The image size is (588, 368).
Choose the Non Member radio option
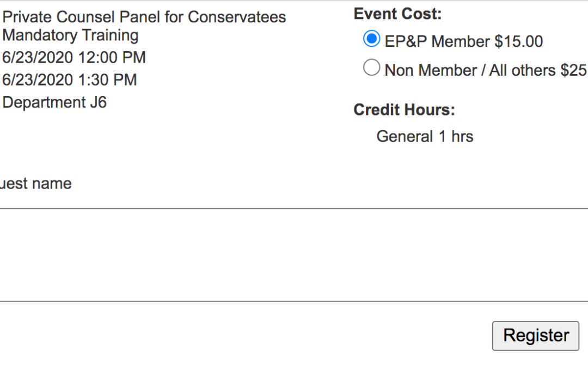point(371,68)
